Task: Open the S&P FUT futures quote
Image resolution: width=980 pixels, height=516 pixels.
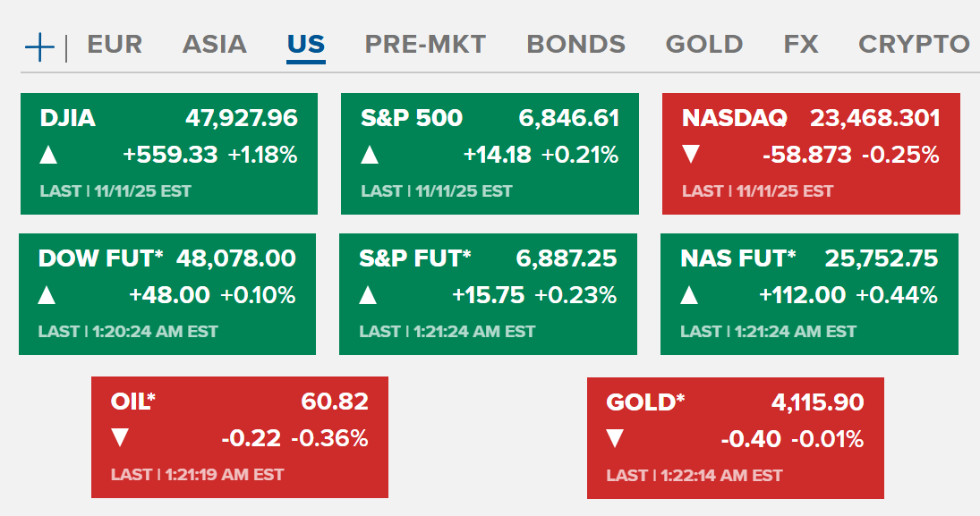Action: (x=414, y=259)
